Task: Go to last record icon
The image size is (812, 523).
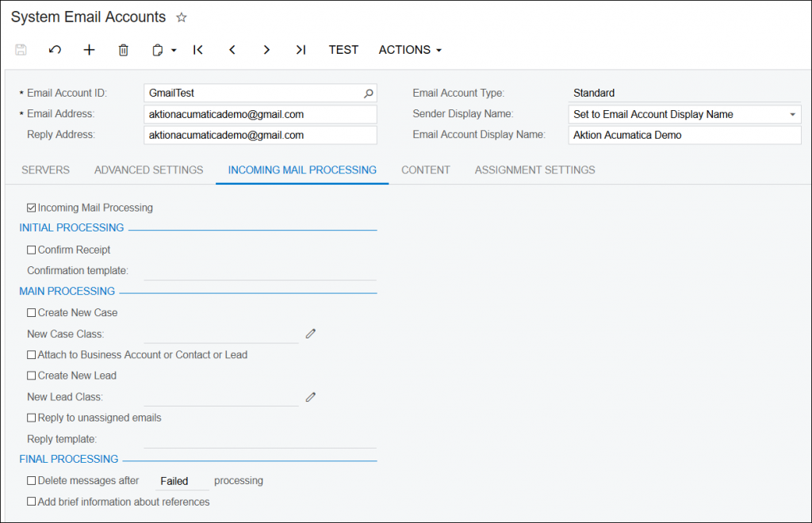Action: 301,50
